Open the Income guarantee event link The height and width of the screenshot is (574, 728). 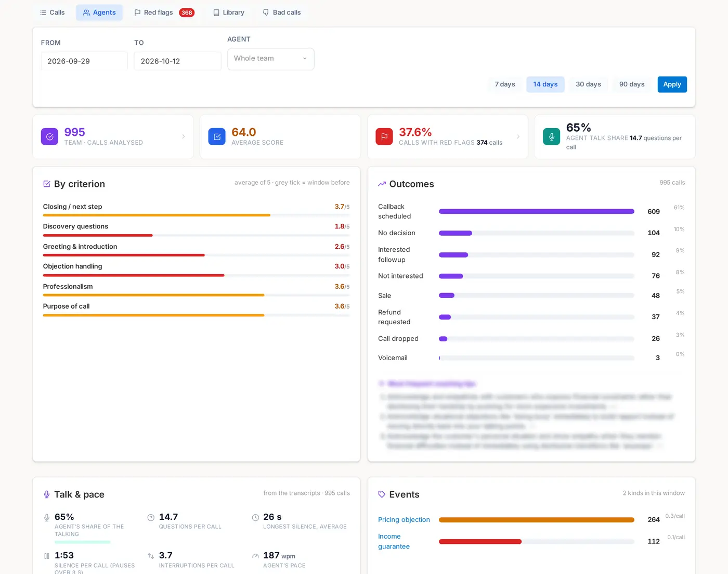click(394, 541)
